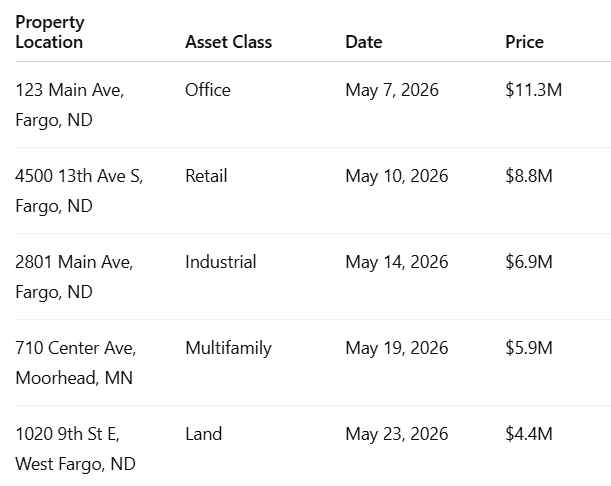Image resolution: width=611 pixels, height=486 pixels.
Task: Click the May 7, 2026 date cell
Action: pos(392,90)
